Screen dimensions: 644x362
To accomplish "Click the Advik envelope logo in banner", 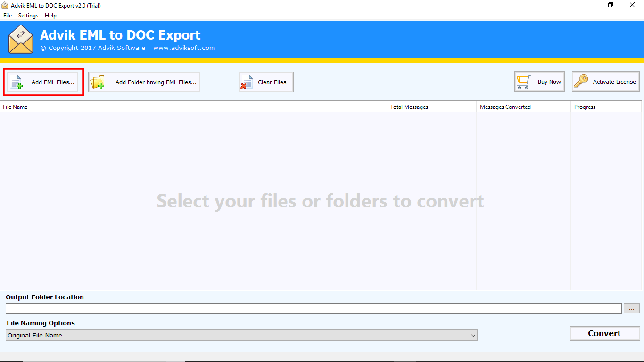I will click(21, 40).
